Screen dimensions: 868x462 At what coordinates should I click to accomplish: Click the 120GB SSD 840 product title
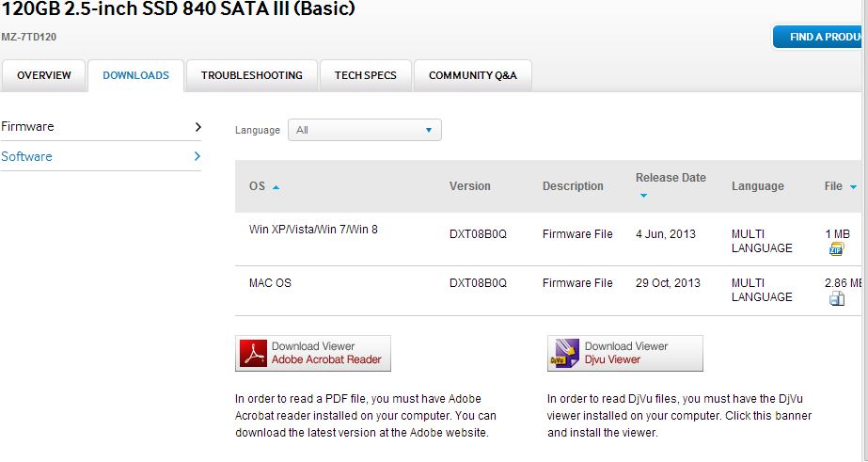tap(179, 8)
